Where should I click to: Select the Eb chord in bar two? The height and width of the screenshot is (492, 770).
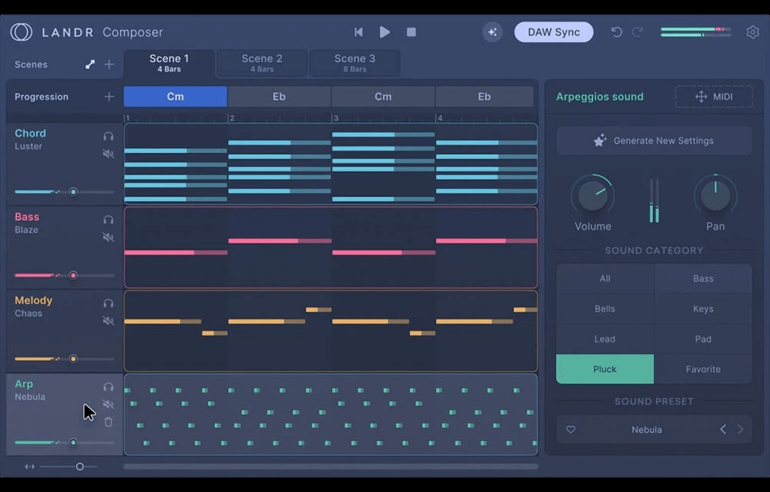[279, 97]
